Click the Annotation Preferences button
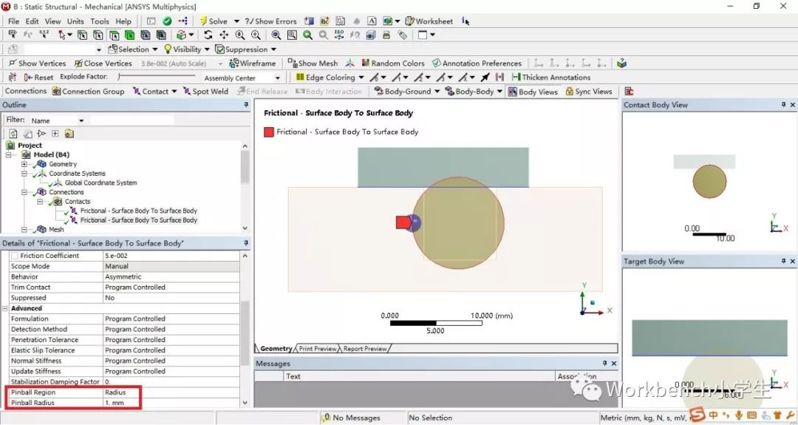798x425 pixels. [x=477, y=63]
